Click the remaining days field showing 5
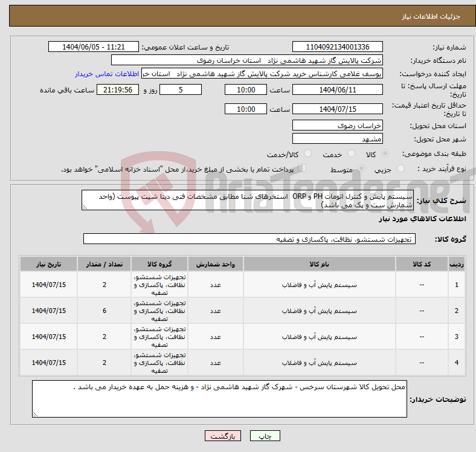 [181, 89]
